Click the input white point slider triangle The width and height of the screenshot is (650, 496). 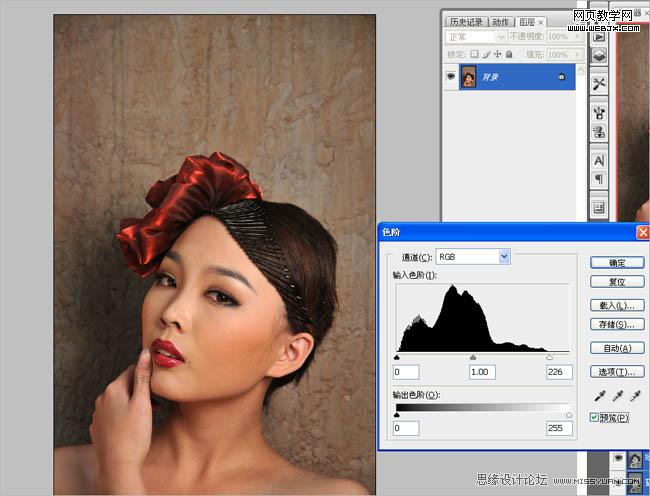tap(549, 356)
